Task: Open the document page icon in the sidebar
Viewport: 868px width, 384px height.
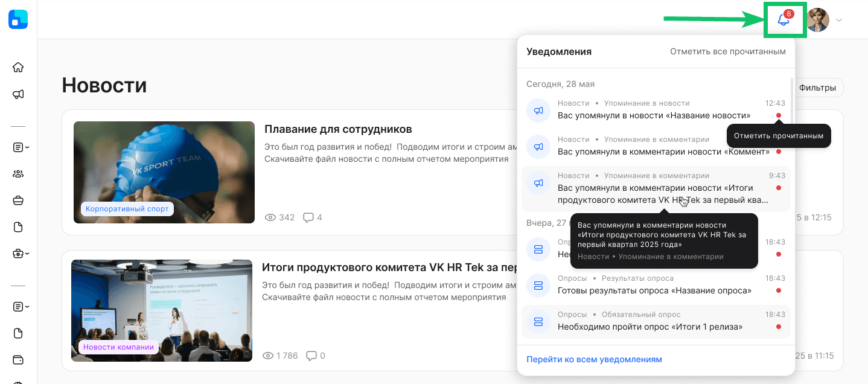Action: point(18,226)
